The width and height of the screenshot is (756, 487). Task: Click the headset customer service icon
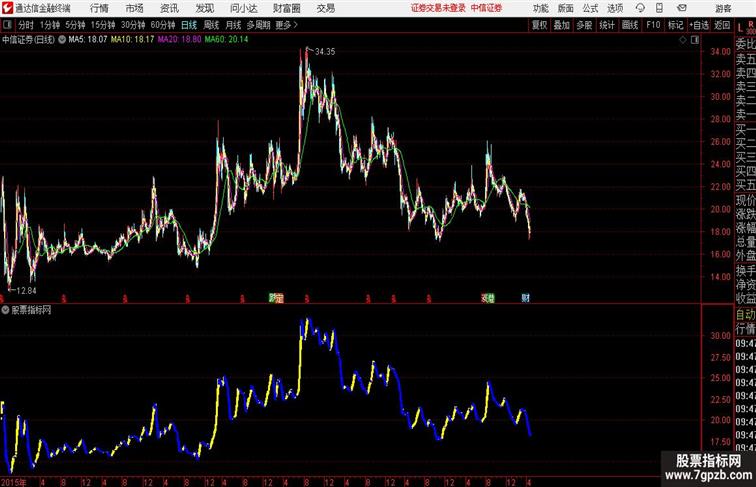(x=640, y=8)
